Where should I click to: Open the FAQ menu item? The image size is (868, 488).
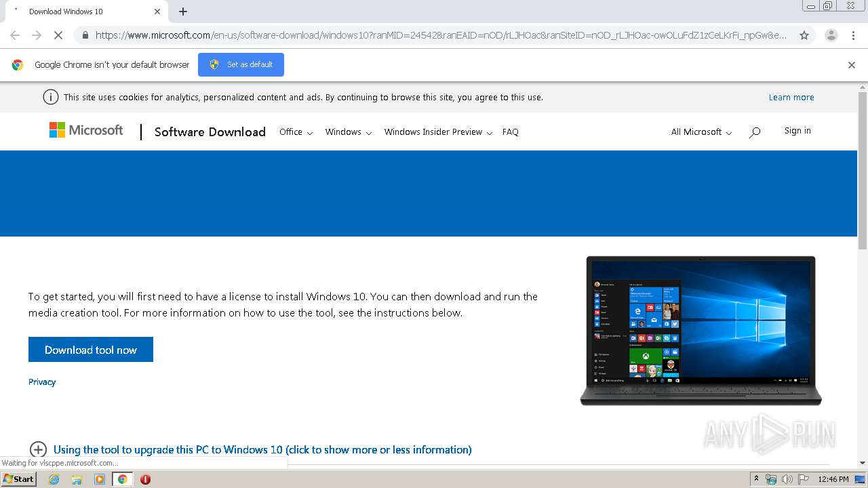pyautogui.click(x=510, y=132)
